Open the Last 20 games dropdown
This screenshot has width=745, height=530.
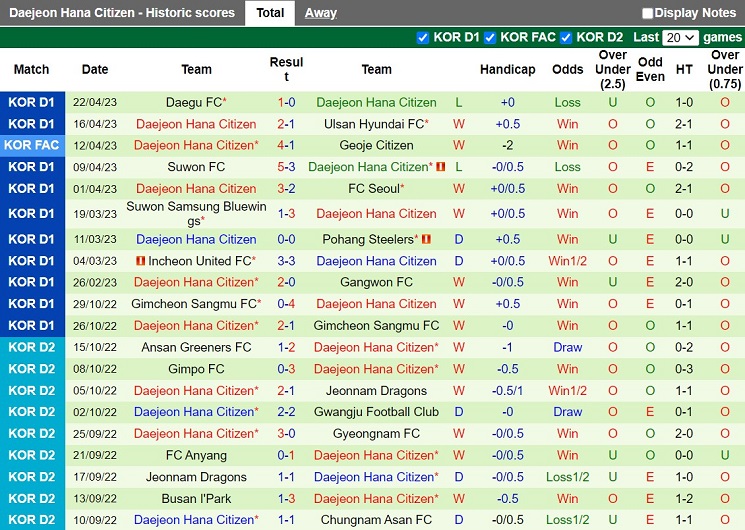coord(680,38)
